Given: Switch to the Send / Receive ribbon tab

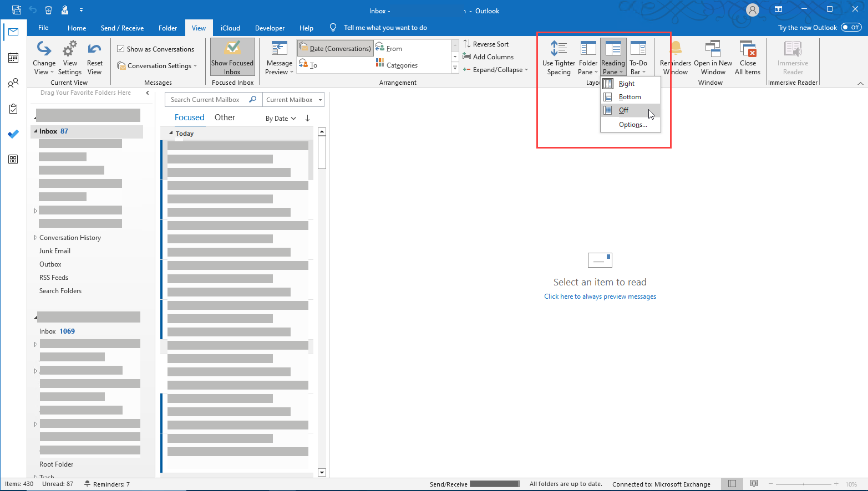Looking at the screenshot, I should coord(122,28).
